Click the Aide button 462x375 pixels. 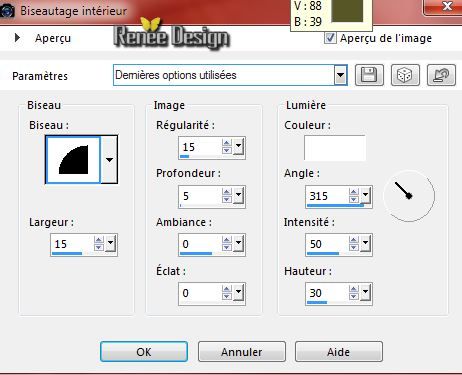pos(339,352)
